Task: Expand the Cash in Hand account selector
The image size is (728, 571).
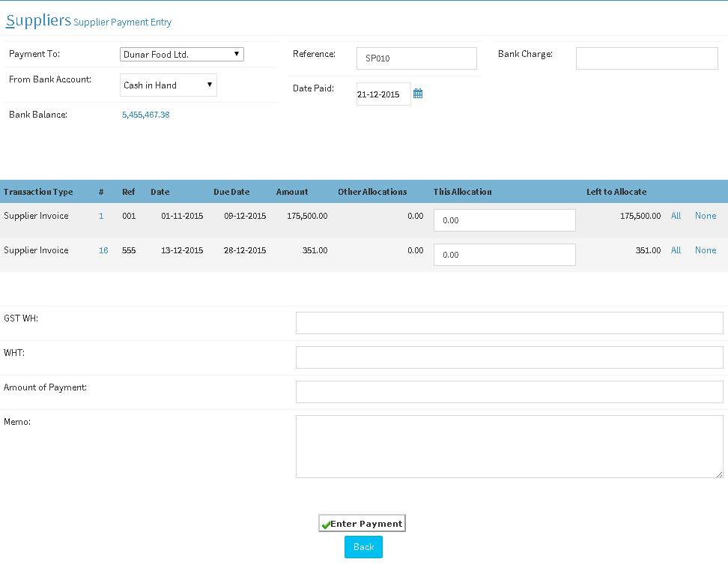Action: (x=168, y=85)
